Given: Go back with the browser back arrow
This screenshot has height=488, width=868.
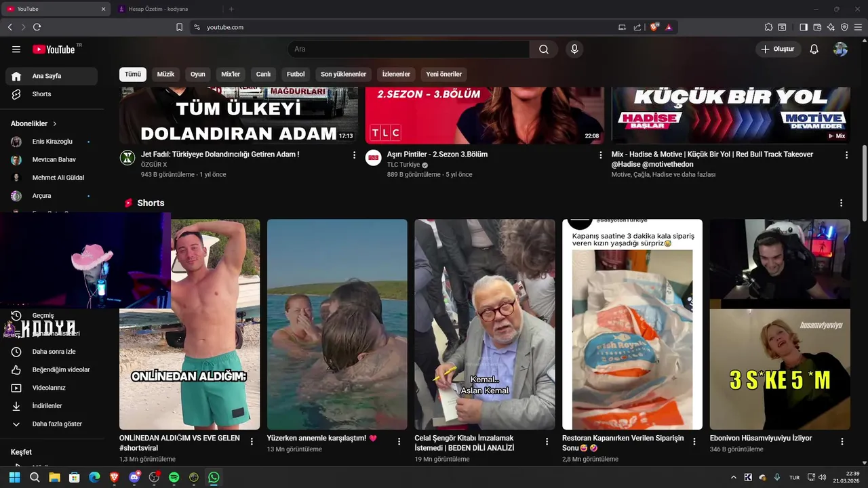Looking at the screenshot, I should coord(10,27).
